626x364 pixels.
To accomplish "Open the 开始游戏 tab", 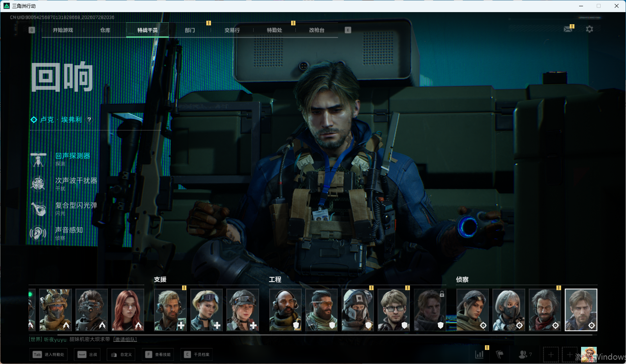I will pyautogui.click(x=63, y=30).
